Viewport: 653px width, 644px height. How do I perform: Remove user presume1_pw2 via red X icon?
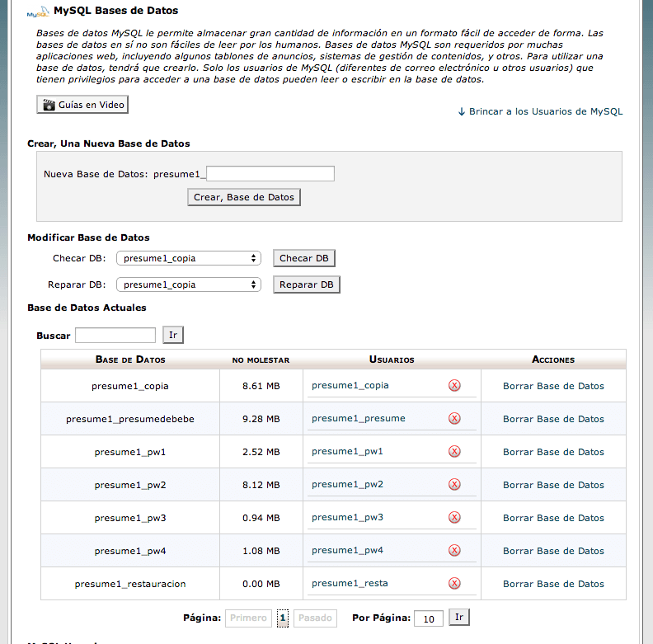[454, 484]
